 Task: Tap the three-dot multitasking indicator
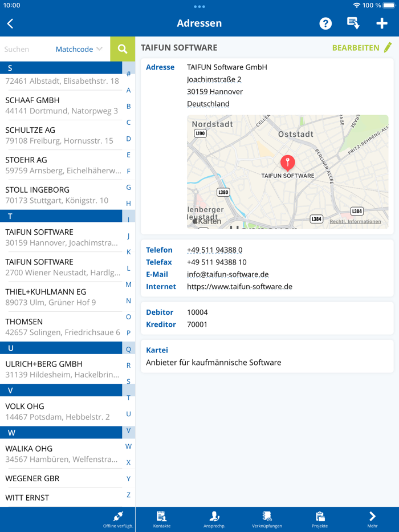point(199,6)
